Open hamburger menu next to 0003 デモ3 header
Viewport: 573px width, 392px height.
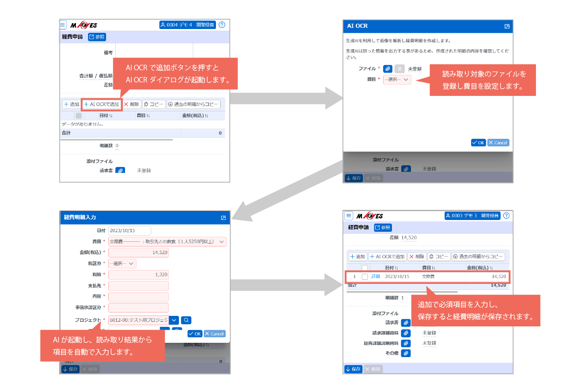[349, 216]
